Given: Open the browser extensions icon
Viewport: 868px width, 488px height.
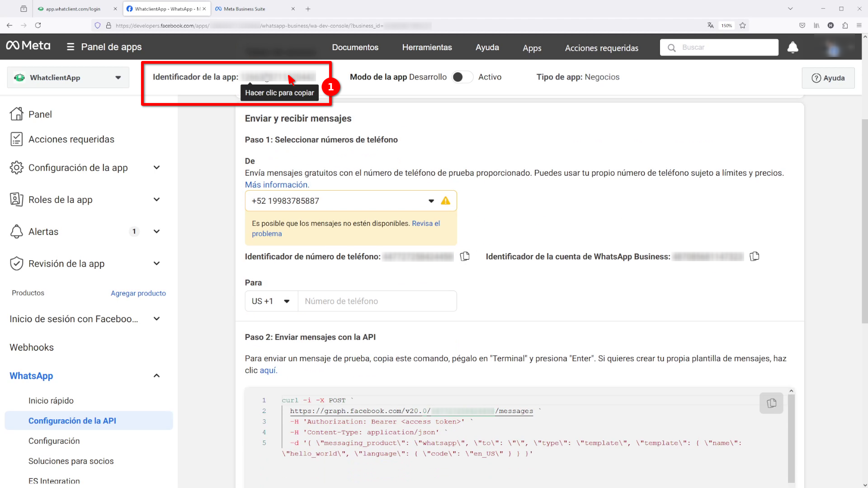Looking at the screenshot, I should point(845,26).
